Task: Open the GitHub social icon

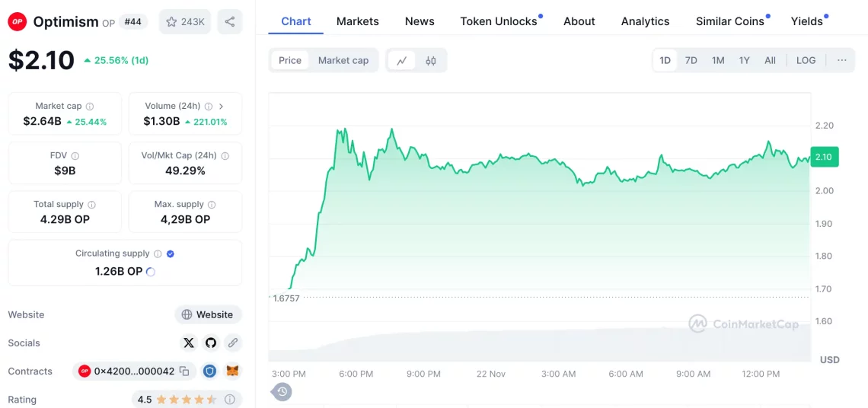Action: (210, 343)
